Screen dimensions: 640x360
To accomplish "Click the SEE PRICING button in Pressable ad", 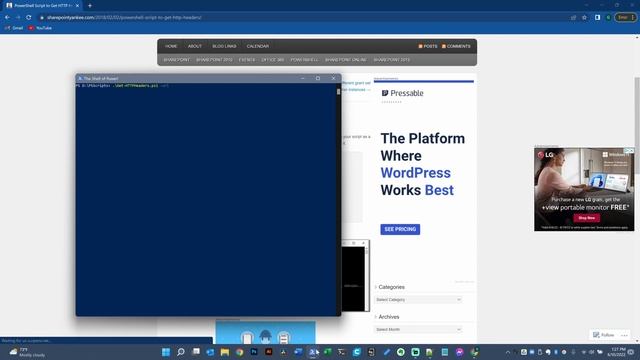I will (400, 229).
